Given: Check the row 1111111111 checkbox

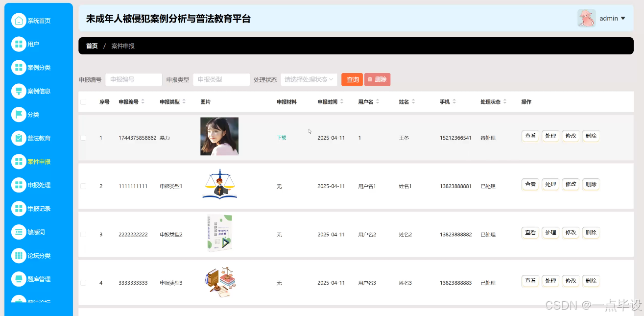Looking at the screenshot, I should click(x=83, y=186).
